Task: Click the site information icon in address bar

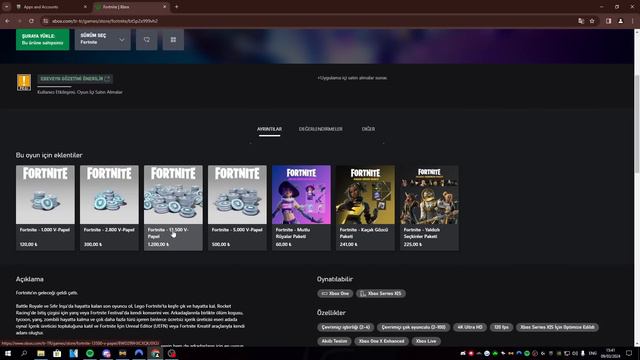Action: click(45, 21)
